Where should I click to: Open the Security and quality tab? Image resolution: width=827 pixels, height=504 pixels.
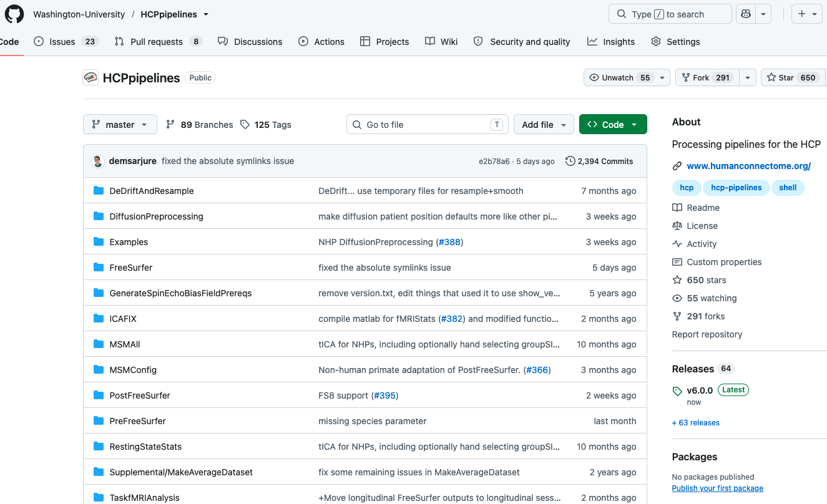click(x=522, y=42)
